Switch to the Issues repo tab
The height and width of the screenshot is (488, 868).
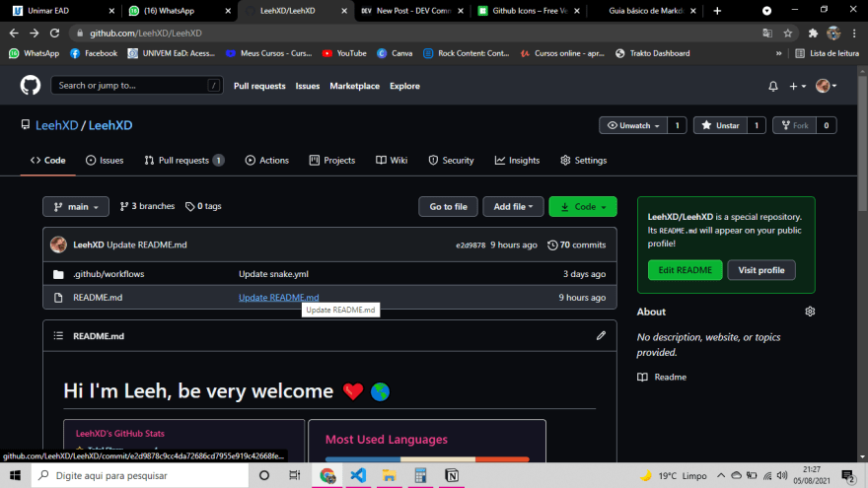tap(105, 161)
